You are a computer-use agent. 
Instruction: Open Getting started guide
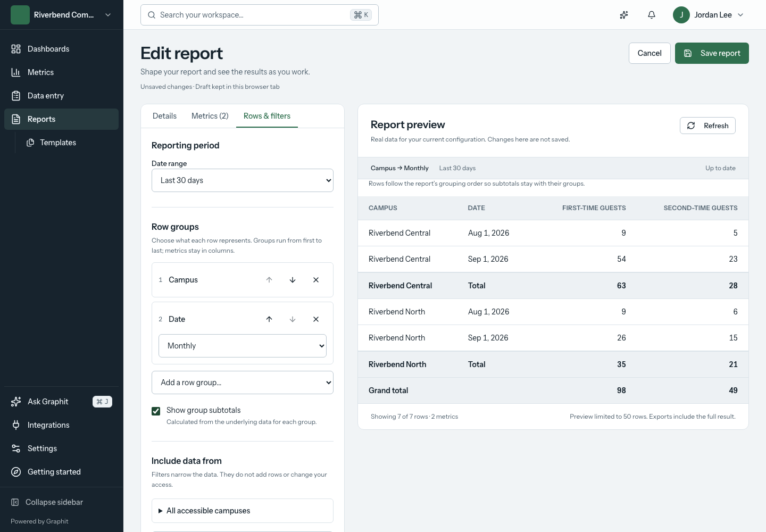click(61, 472)
